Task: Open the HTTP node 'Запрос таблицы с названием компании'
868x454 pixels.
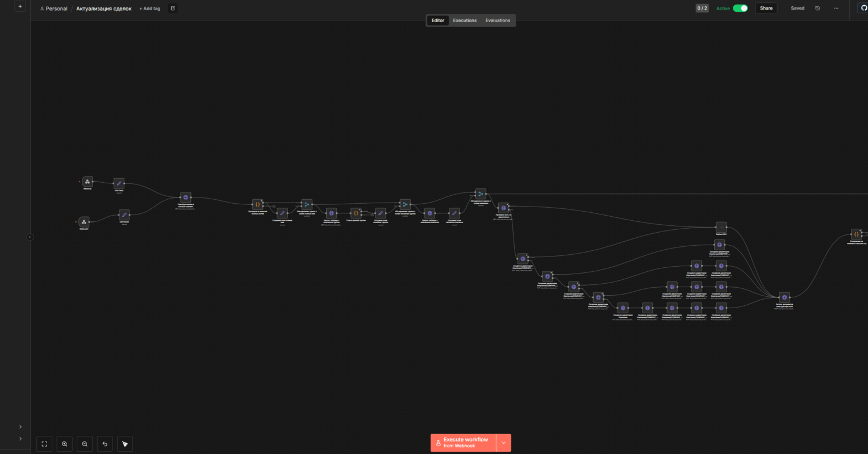Action: (x=430, y=213)
